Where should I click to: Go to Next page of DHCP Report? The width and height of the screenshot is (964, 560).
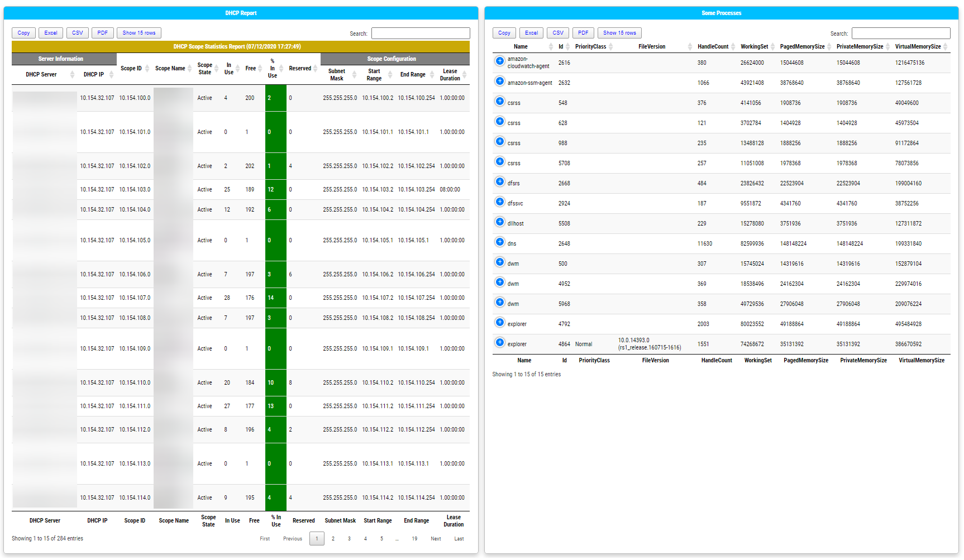[436, 538]
